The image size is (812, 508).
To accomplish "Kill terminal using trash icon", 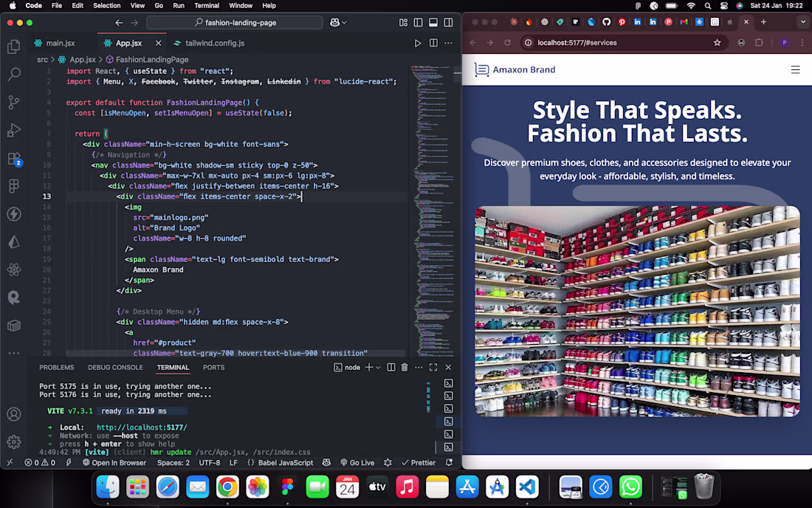I will (x=405, y=368).
